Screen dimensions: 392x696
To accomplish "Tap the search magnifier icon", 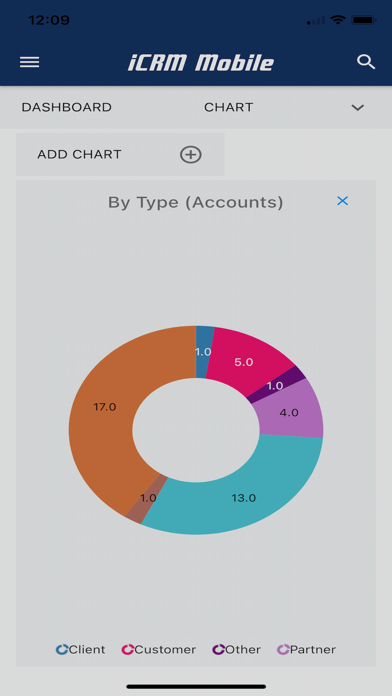I will [x=366, y=62].
